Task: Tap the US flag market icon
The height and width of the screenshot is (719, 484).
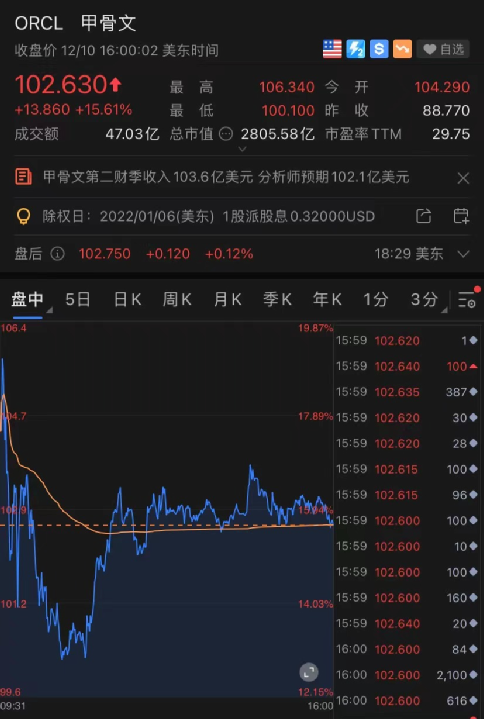Action: coord(332,49)
